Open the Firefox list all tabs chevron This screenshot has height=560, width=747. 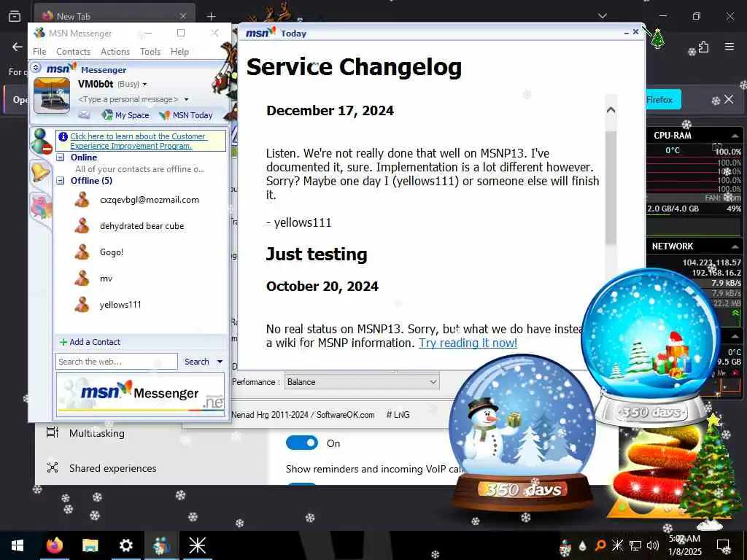[x=603, y=16]
